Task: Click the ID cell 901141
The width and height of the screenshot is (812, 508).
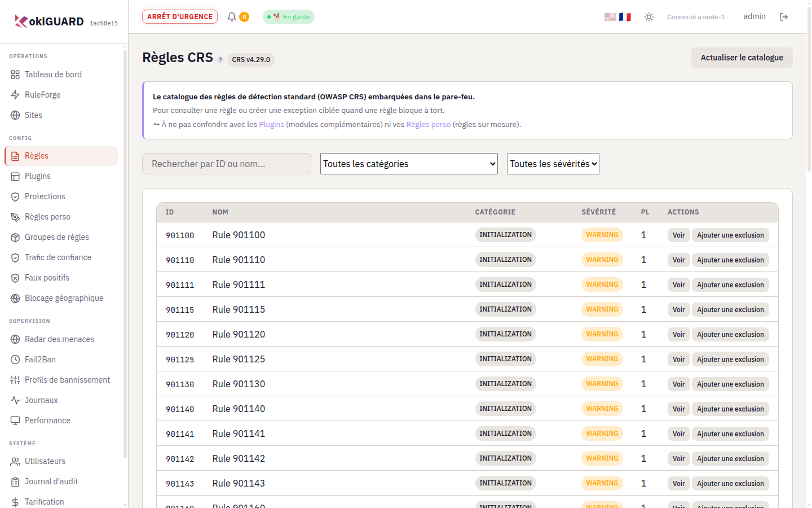Action: pyautogui.click(x=180, y=434)
